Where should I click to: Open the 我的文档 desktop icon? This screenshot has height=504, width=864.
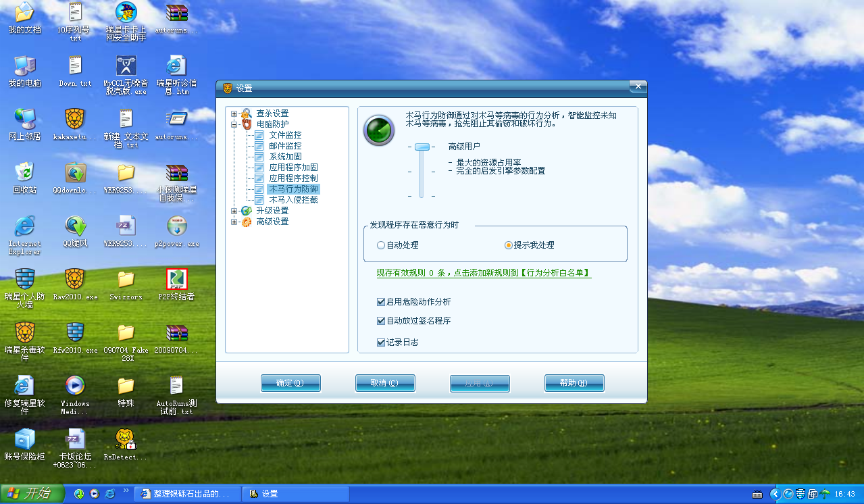coord(24,19)
